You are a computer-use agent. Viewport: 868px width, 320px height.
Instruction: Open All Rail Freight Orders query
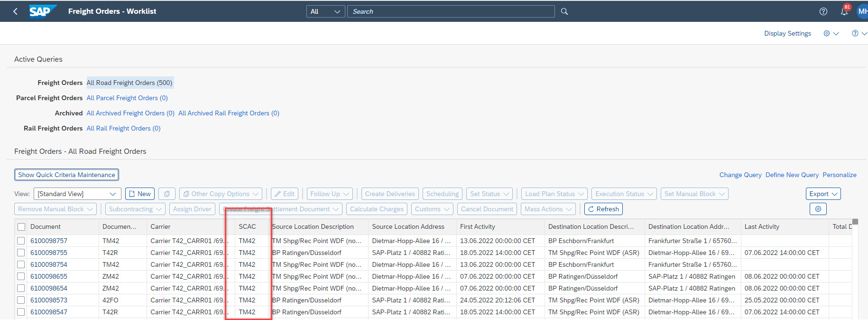[x=123, y=128]
